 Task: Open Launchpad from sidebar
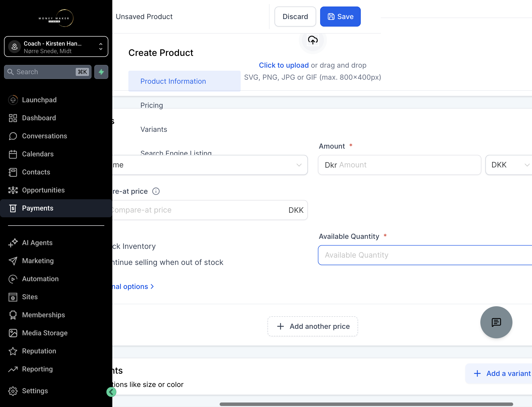coord(56,100)
